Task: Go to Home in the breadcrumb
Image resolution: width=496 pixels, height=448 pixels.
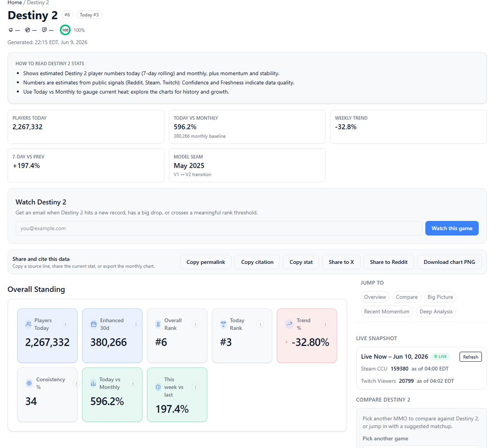Action: tap(14, 2)
